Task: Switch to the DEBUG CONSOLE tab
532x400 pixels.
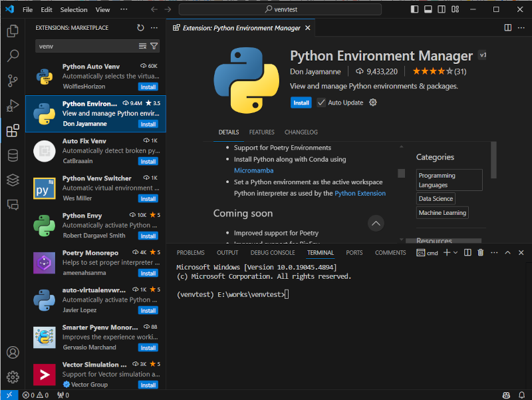Action: tap(273, 253)
